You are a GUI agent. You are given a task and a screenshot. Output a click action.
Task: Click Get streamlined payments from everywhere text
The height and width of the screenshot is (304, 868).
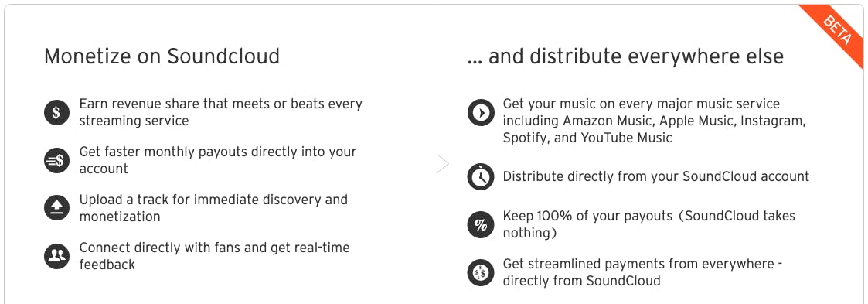(x=642, y=272)
